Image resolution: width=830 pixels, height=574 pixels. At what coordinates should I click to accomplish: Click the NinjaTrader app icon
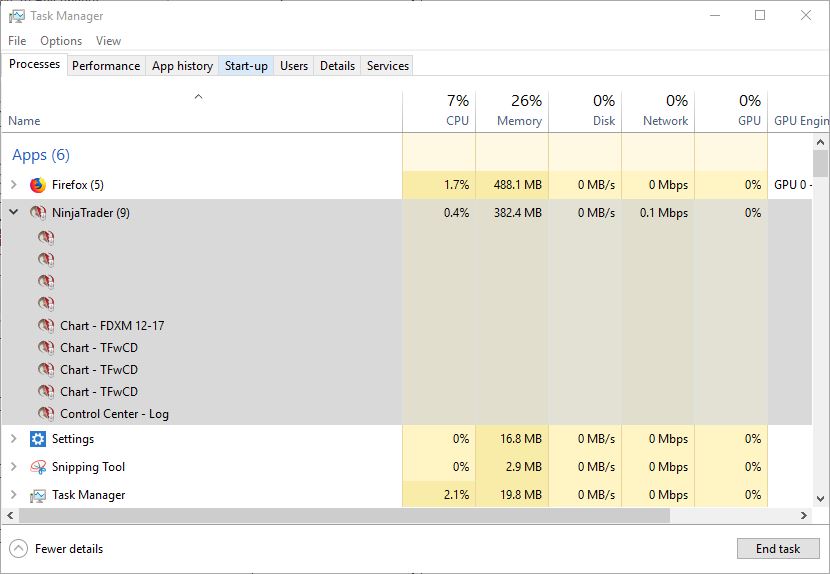click(38, 213)
